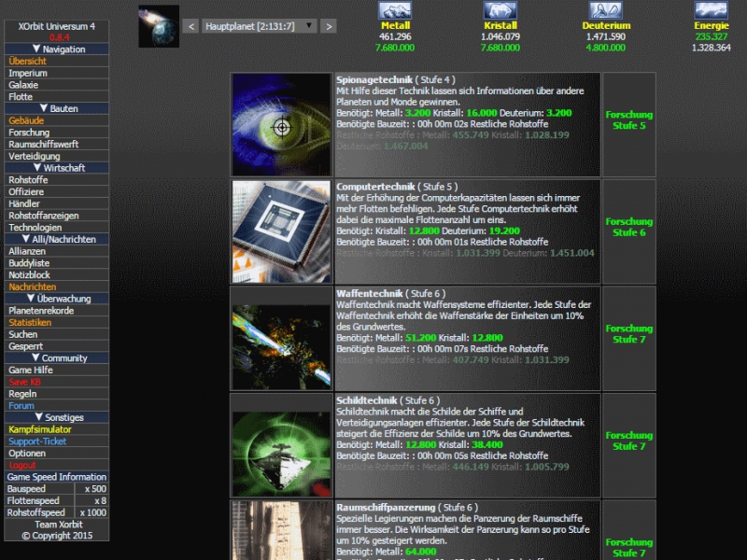Open a Support-Ticket
747x560 pixels.
coord(37,441)
